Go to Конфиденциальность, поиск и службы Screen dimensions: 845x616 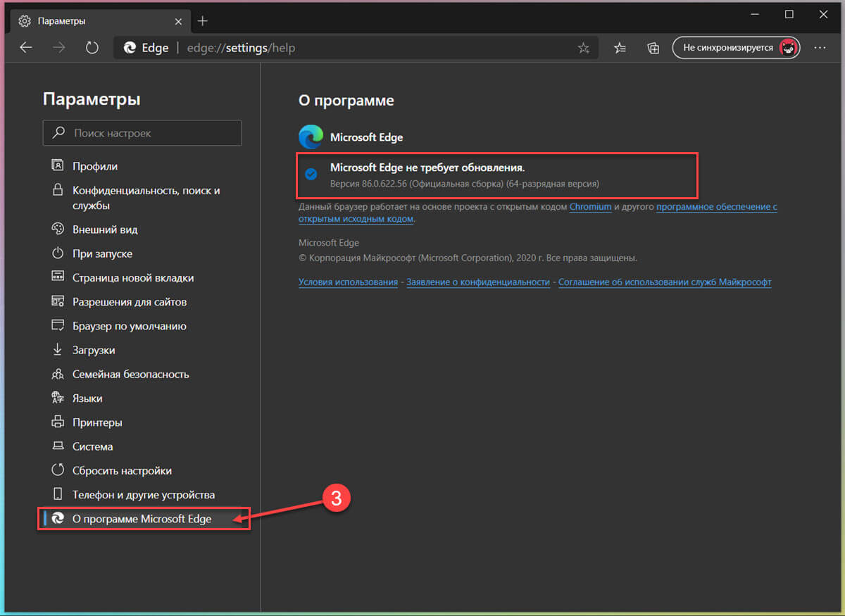point(146,198)
